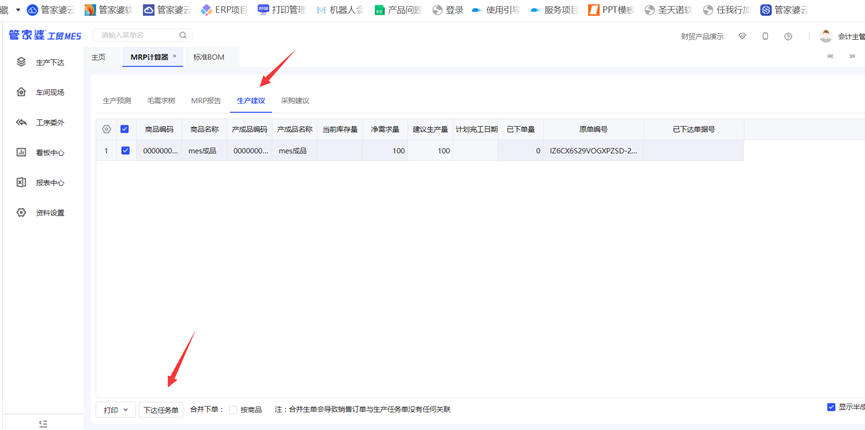
Task: Open the bookmarks folder dropdown arrow
Action: click(18, 10)
